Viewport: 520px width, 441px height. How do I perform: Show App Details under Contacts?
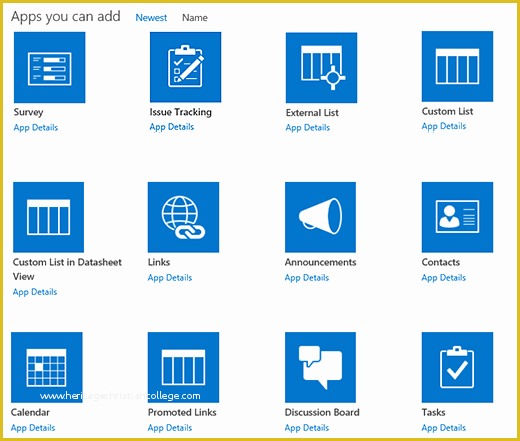pos(444,278)
